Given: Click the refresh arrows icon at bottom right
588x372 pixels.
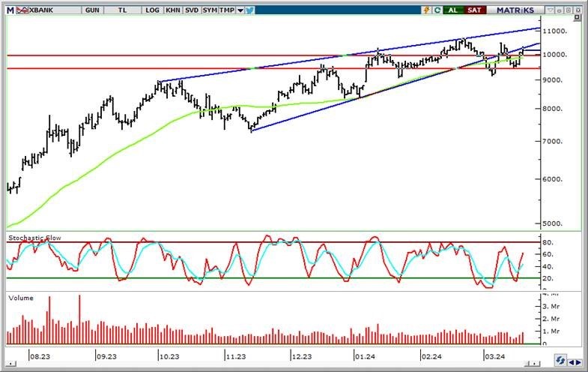Looking at the screenshot, I should (560, 361).
